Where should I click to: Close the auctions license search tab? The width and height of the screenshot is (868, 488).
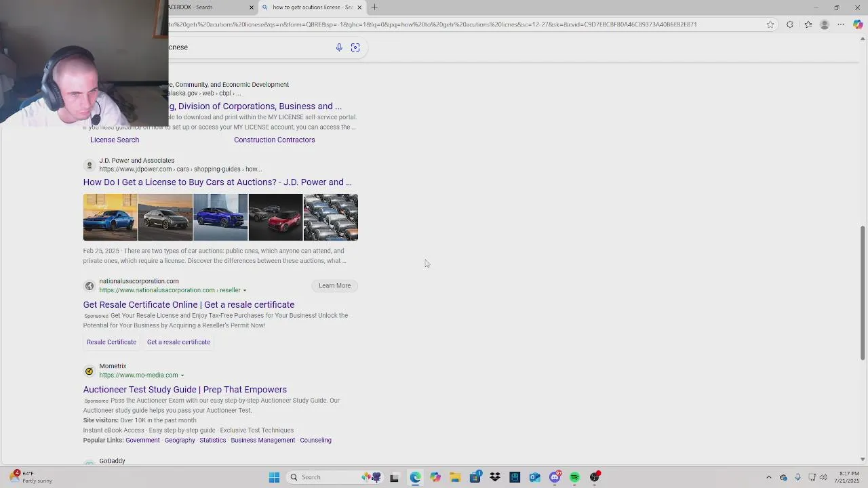click(359, 7)
